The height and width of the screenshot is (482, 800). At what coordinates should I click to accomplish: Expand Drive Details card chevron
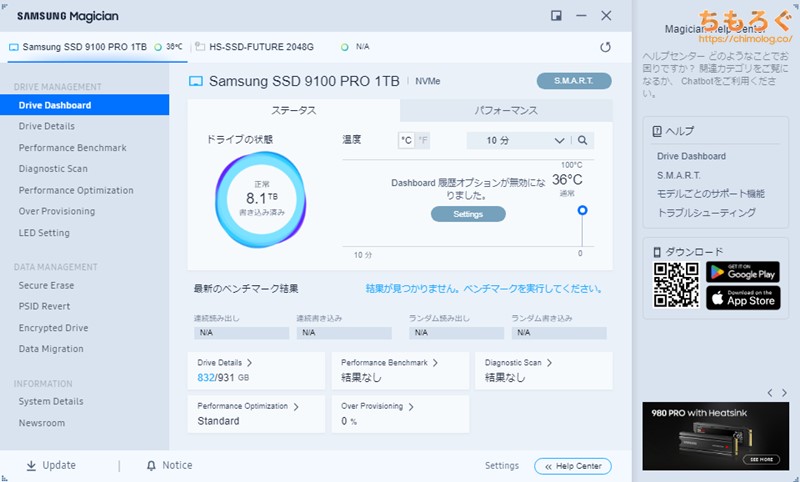(x=249, y=363)
